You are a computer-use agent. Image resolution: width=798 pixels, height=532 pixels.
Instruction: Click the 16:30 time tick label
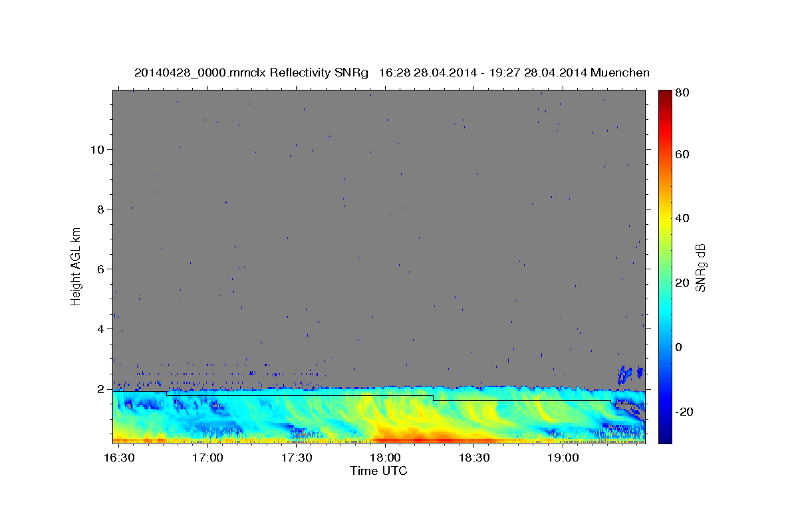(120, 458)
